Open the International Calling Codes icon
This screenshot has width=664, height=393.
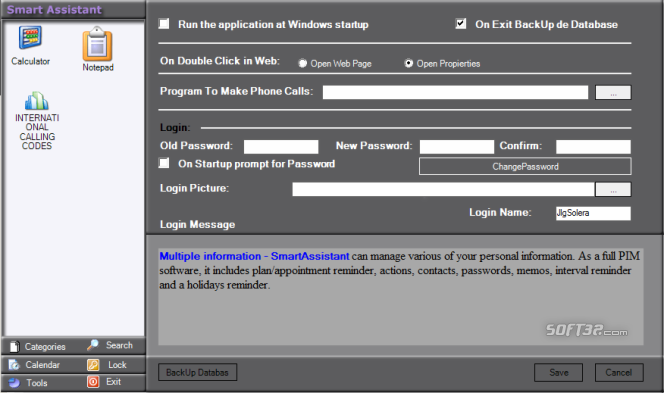pyautogui.click(x=37, y=101)
